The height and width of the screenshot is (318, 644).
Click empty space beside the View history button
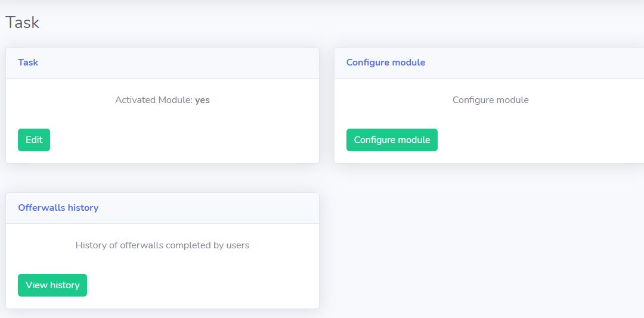pyautogui.click(x=197, y=286)
